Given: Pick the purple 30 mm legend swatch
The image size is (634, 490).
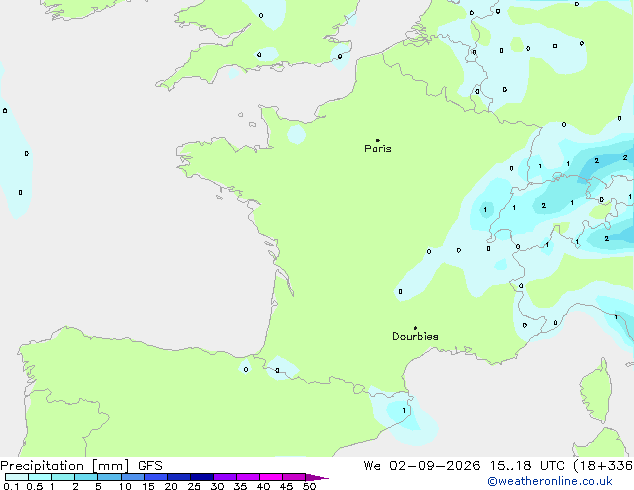Looking at the screenshot, I should pyautogui.click(x=225, y=477).
